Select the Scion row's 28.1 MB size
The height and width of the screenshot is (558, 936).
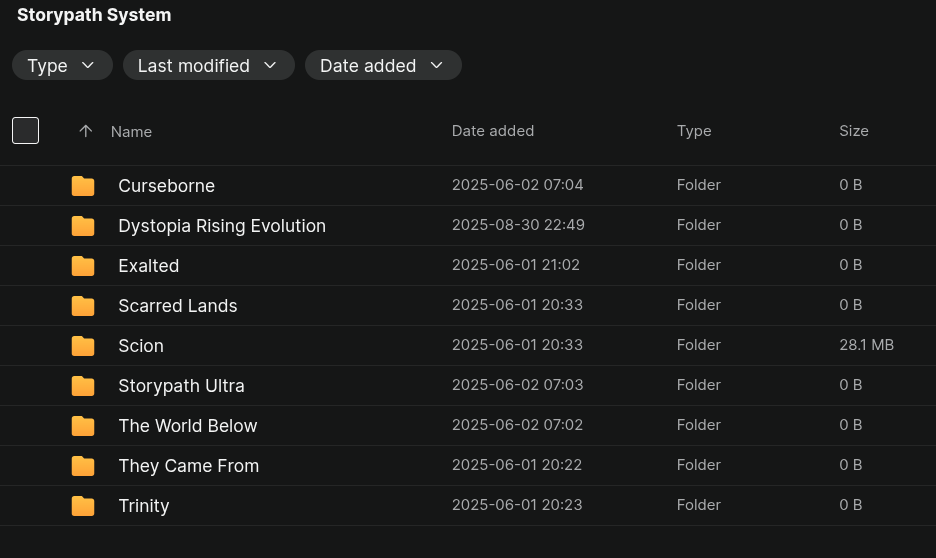pos(866,345)
